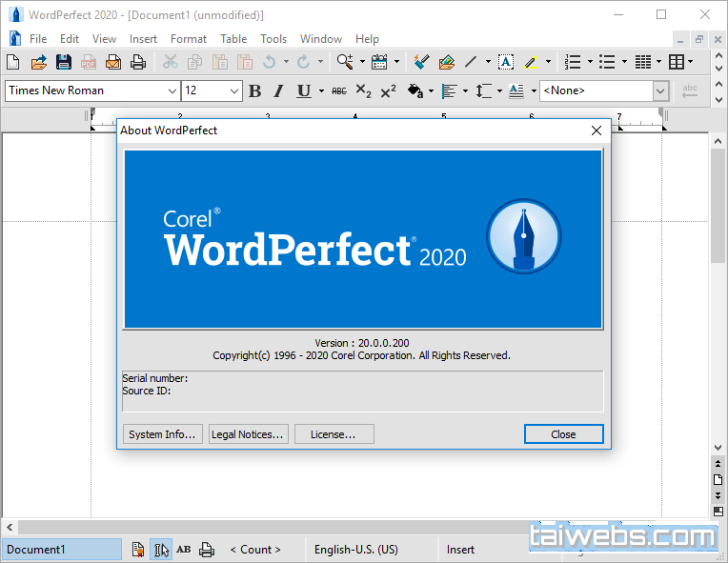Open the Insert menu

coord(143,39)
